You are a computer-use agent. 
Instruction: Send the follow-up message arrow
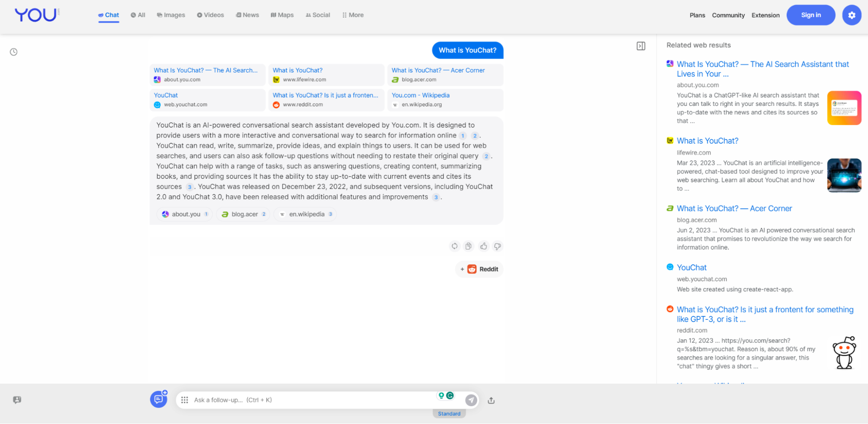pos(471,400)
